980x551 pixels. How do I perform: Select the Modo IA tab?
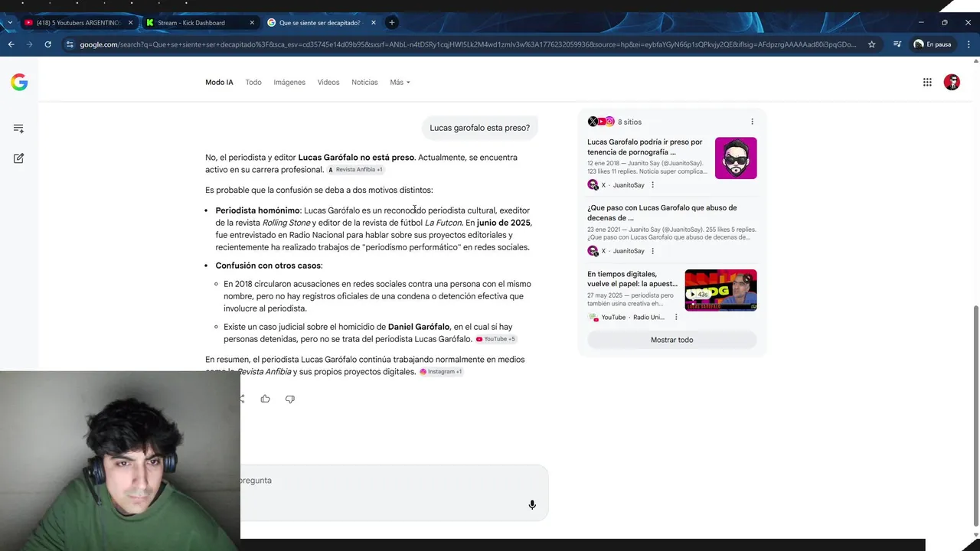coord(219,82)
